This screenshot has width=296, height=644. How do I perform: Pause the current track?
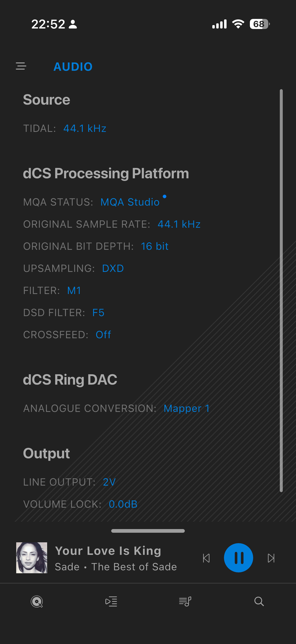238,558
